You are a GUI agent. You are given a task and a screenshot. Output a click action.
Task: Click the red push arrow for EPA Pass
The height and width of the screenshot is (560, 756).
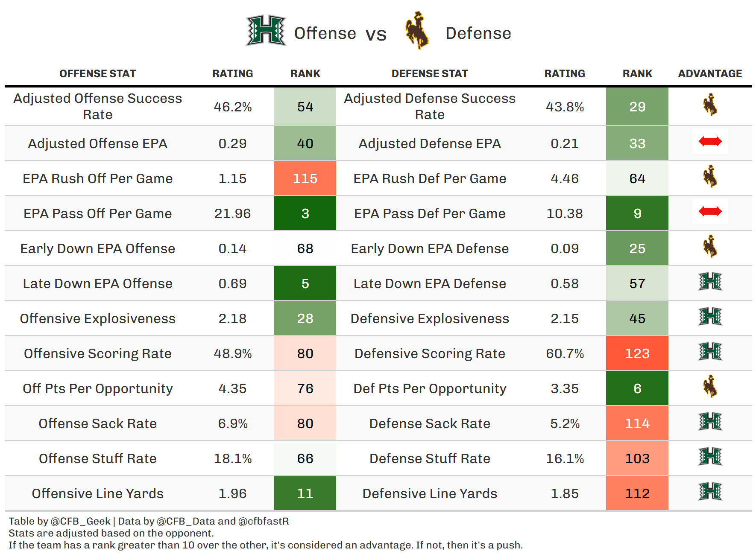(710, 211)
